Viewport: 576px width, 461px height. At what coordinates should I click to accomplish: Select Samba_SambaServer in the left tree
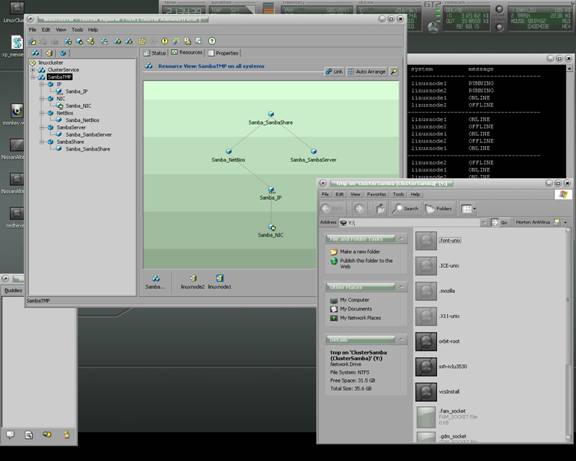(89, 134)
